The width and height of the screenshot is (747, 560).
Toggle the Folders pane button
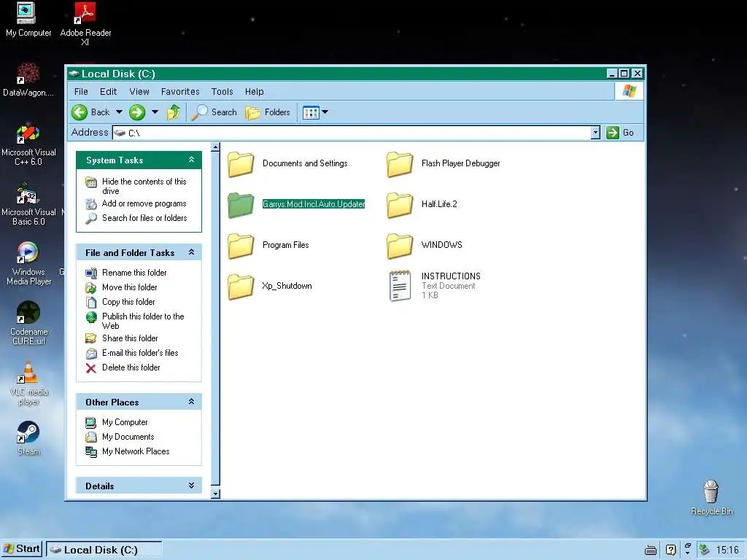click(268, 112)
